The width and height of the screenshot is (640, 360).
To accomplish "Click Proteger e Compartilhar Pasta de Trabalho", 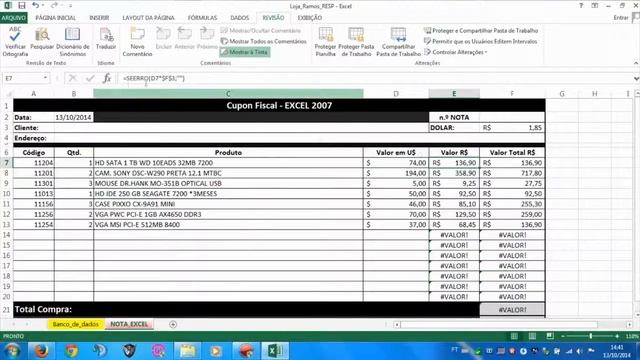I will (481, 31).
